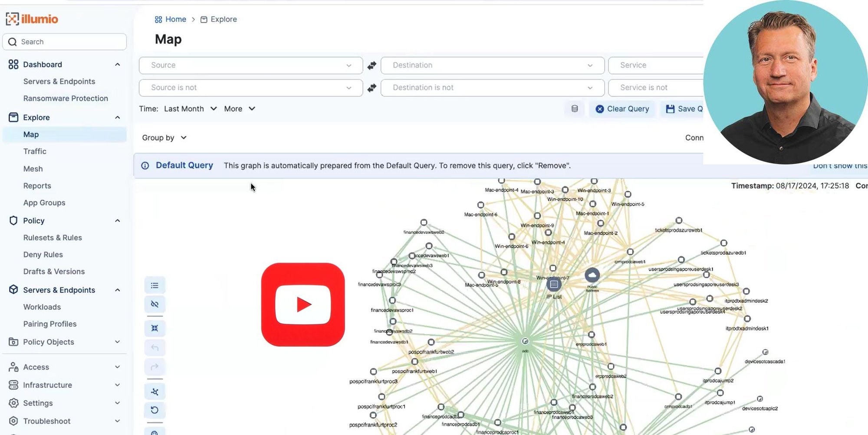Collapse the Policy section
Screen dimensions: 868x435
(x=118, y=220)
